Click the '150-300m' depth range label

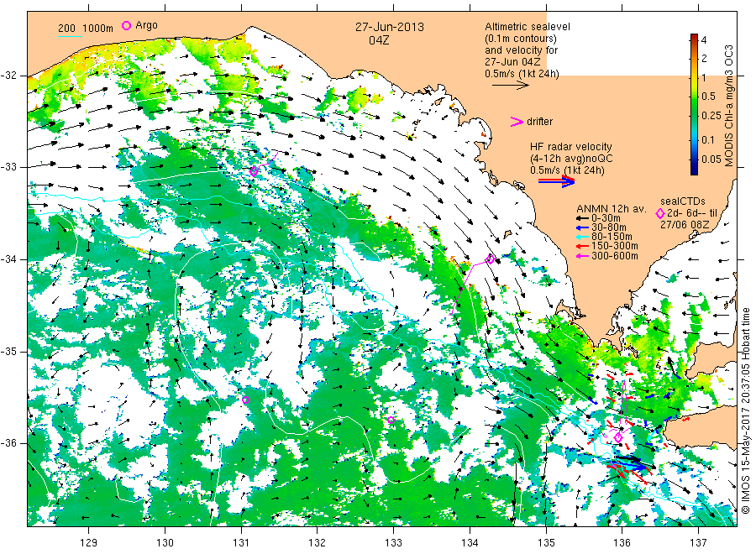[x=615, y=246]
